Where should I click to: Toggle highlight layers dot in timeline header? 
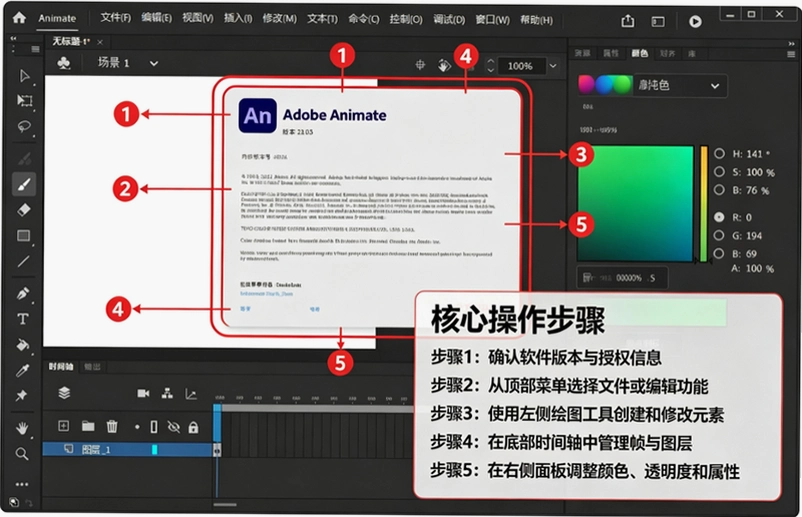coord(137,426)
